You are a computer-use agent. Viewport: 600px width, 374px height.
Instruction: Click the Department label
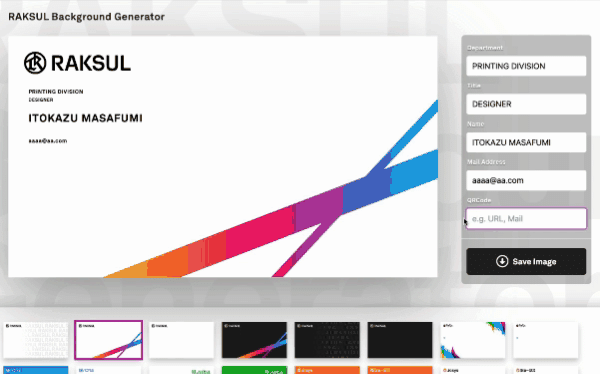(485, 48)
